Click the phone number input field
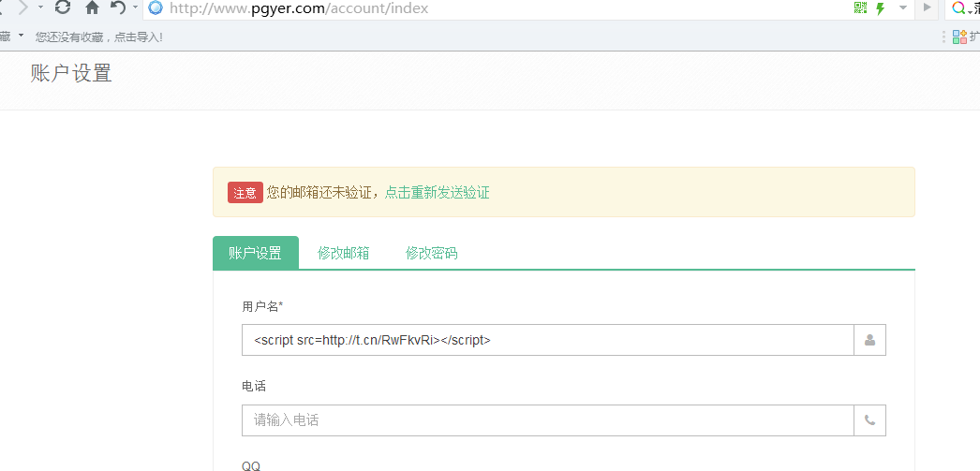This screenshot has height=471, width=980. click(547, 420)
